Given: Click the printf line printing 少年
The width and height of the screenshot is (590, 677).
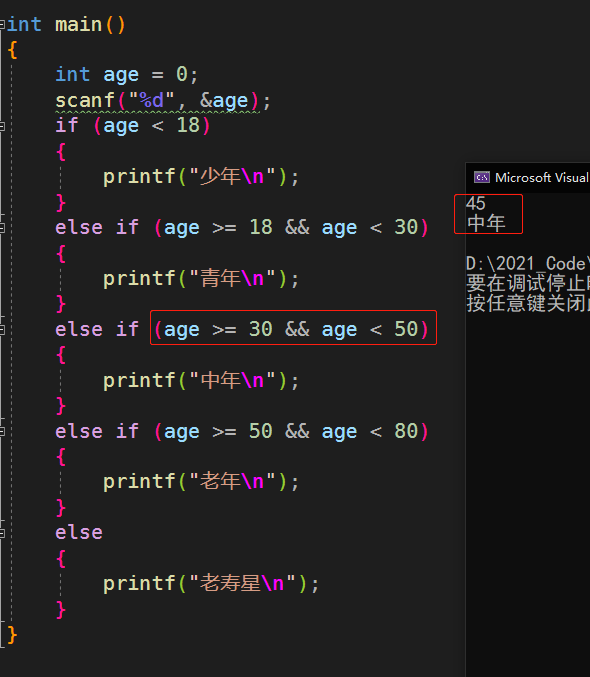Looking at the screenshot, I should pos(201,177).
